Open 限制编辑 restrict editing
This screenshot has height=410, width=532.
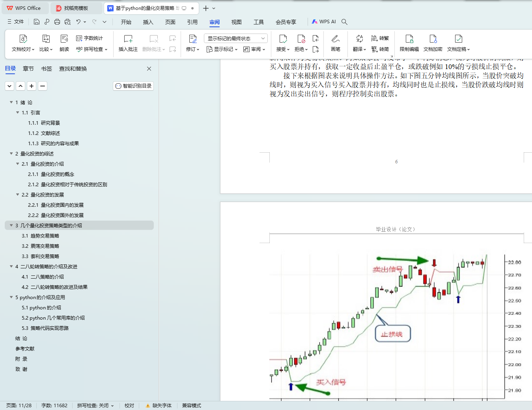click(409, 43)
